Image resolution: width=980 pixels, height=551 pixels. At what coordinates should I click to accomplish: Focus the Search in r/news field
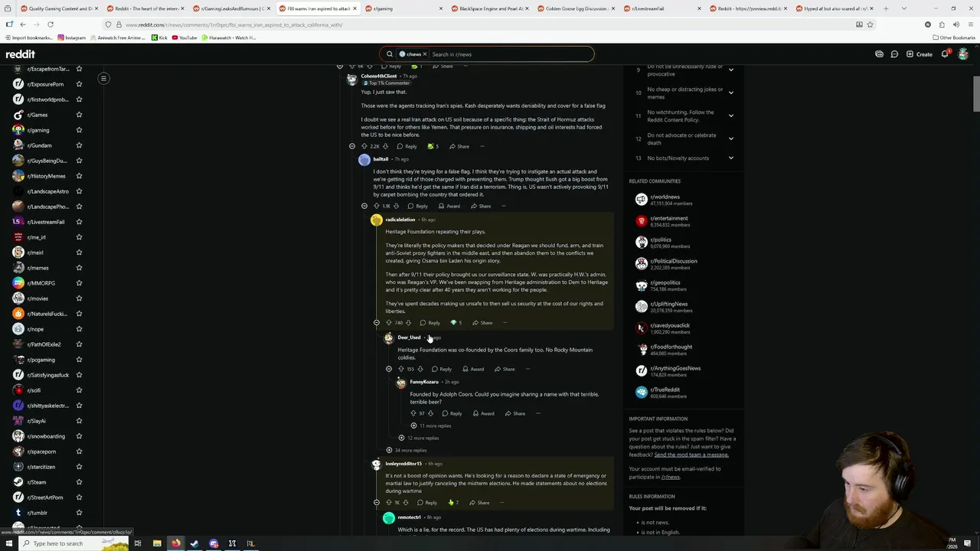(509, 54)
